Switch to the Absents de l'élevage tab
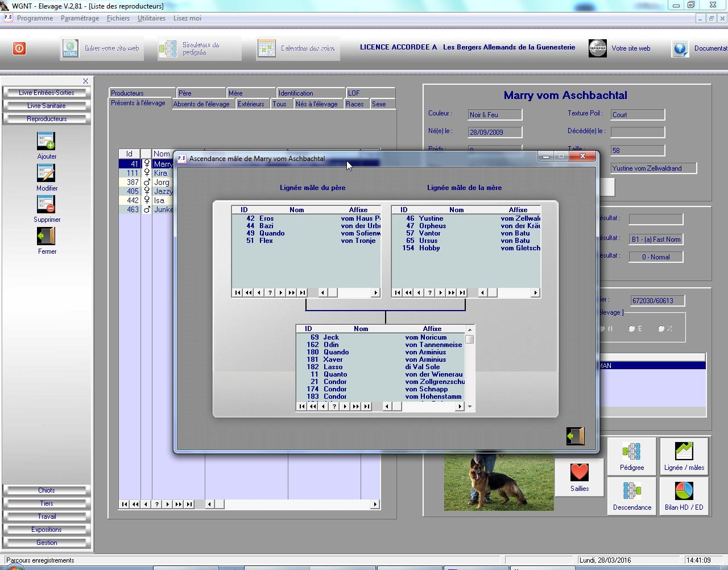728x570 pixels. coord(201,104)
